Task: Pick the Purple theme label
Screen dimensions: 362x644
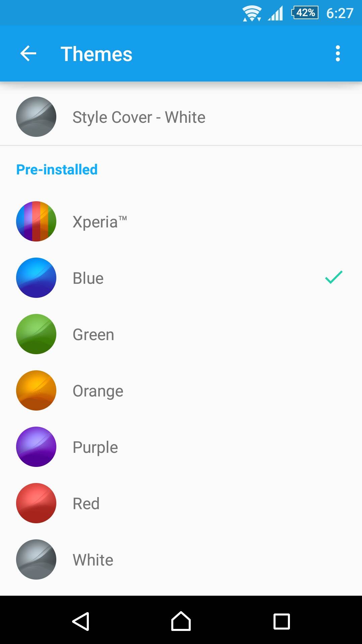Action: (95, 447)
